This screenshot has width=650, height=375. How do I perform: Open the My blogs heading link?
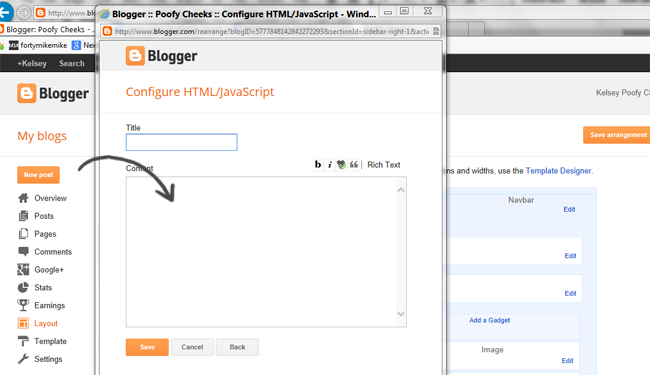point(42,136)
